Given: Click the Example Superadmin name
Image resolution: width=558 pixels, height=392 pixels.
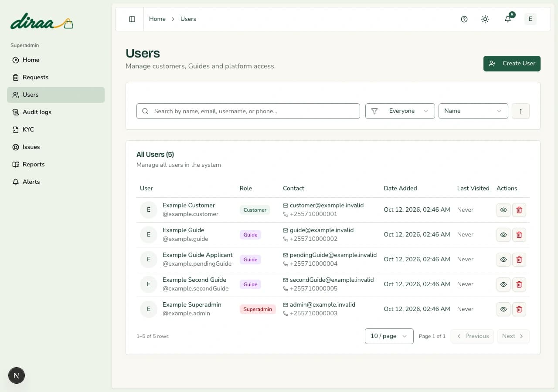Looking at the screenshot, I should 192,305.
